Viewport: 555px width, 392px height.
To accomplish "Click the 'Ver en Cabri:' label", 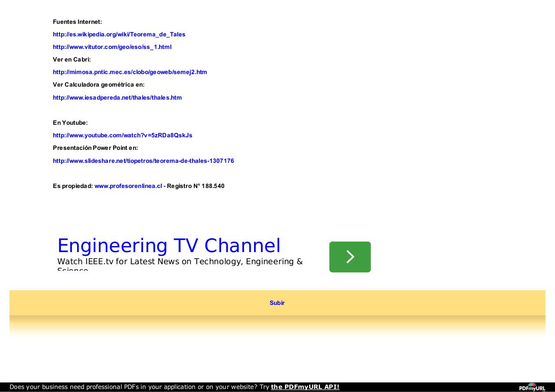I will (72, 59).
